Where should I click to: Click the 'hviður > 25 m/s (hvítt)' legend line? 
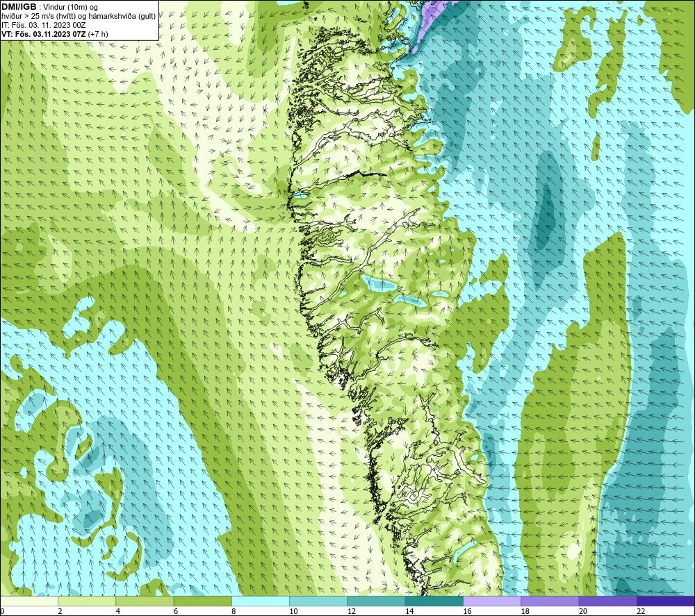coord(38,16)
